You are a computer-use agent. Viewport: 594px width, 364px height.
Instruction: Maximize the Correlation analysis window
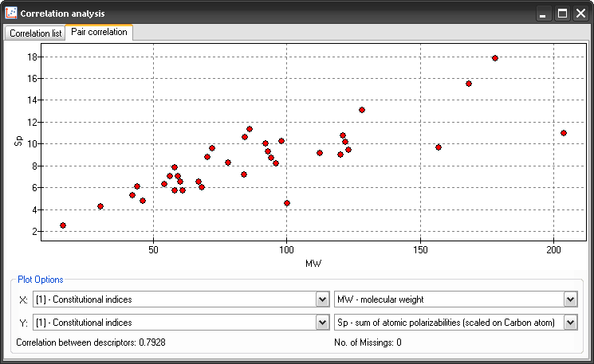tap(562, 14)
